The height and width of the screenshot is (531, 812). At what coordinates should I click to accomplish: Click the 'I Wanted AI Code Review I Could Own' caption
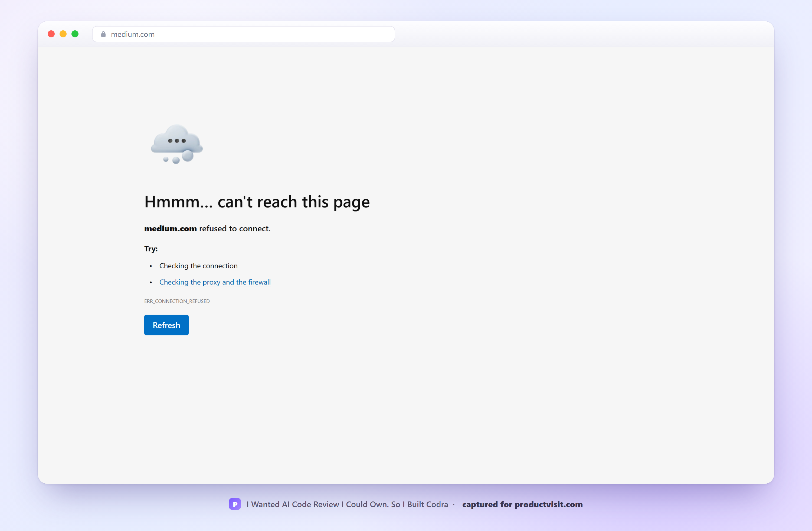pos(347,504)
